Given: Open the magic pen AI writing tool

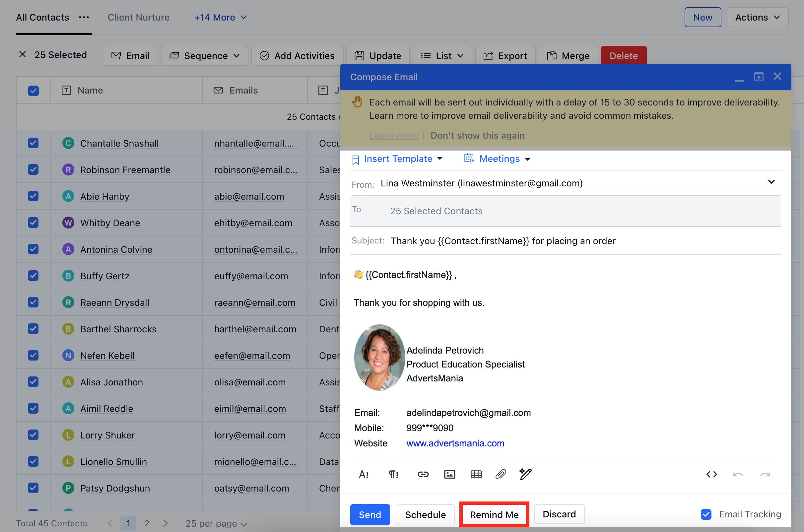Looking at the screenshot, I should [525, 474].
